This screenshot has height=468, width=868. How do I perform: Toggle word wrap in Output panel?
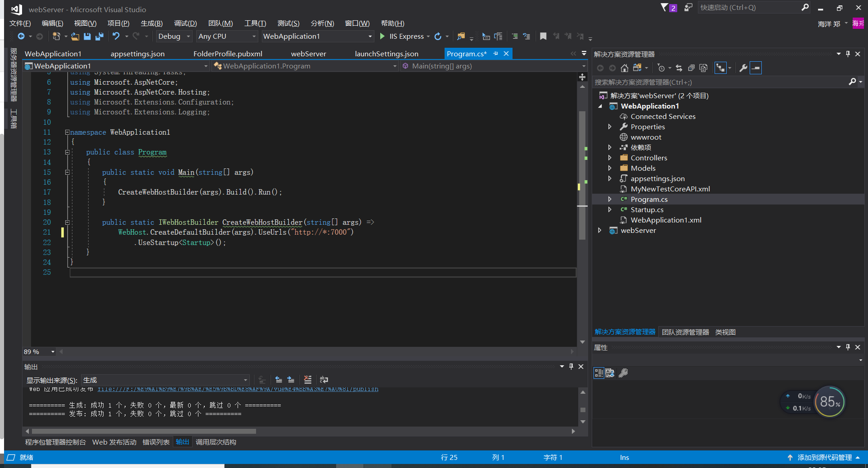(x=324, y=380)
